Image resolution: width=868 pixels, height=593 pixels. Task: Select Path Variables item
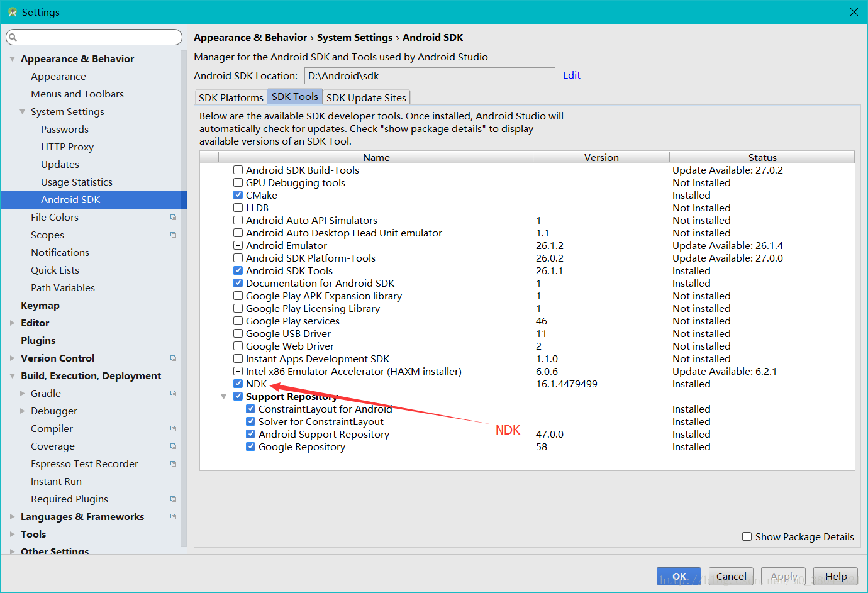point(63,288)
